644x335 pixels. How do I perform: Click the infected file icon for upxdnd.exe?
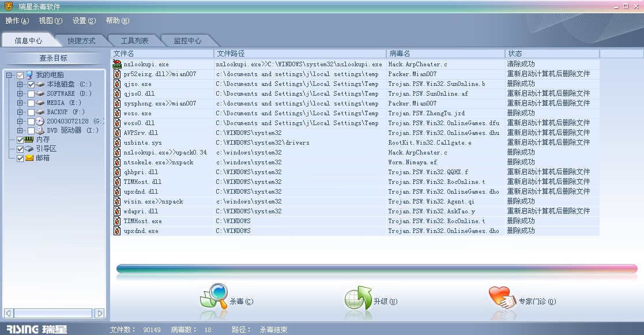(x=117, y=231)
